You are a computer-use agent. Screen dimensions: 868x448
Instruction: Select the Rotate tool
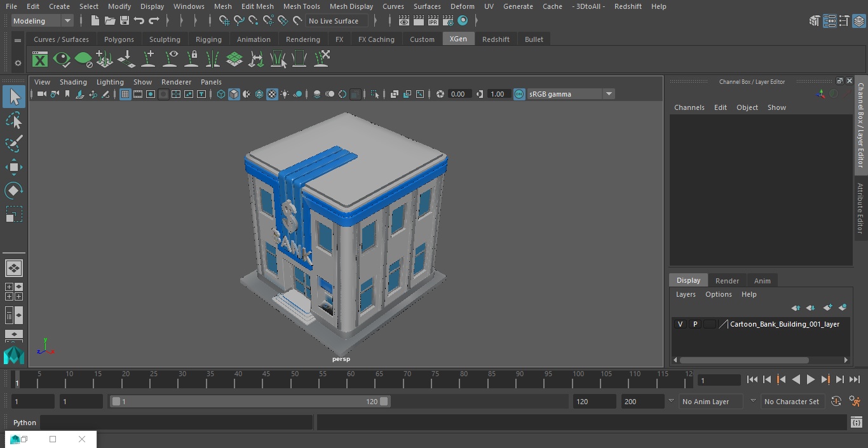(13, 191)
